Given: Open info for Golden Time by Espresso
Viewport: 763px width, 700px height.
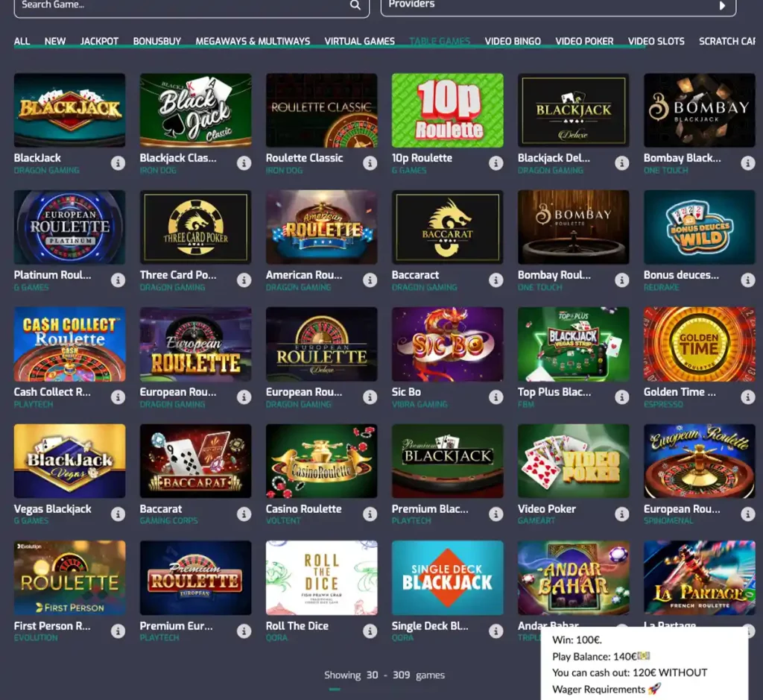Looking at the screenshot, I should (x=748, y=397).
